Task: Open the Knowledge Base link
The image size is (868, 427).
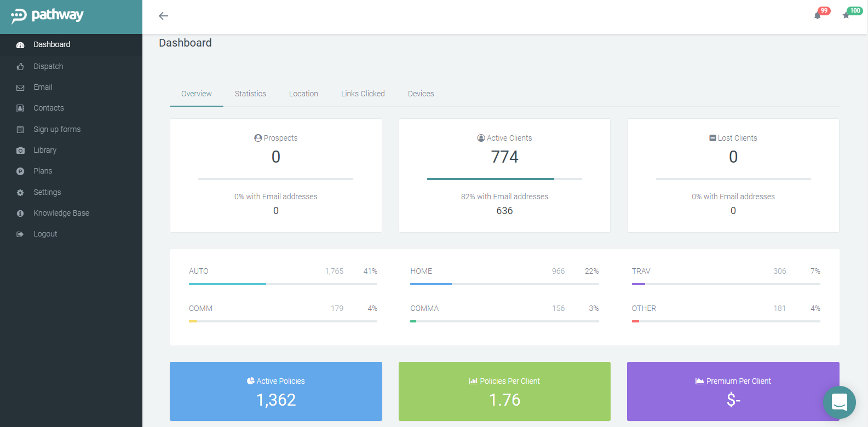Action: tap(61, 213)
